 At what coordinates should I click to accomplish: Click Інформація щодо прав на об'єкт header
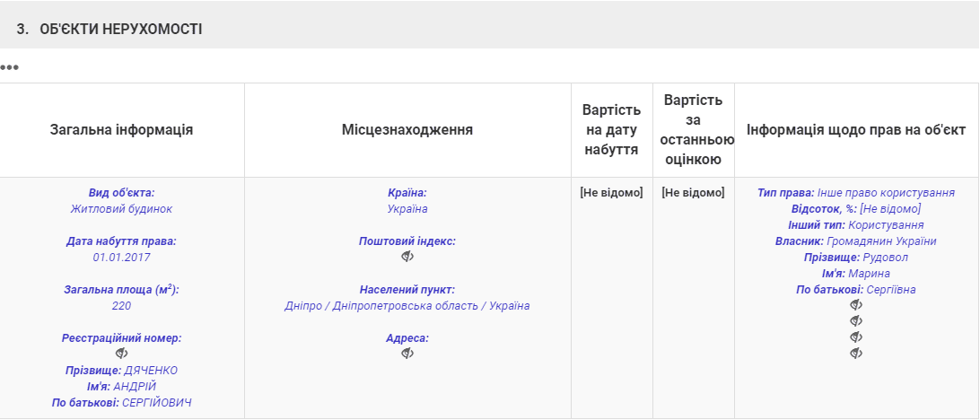pyautogui.click(x=855, y=130)
